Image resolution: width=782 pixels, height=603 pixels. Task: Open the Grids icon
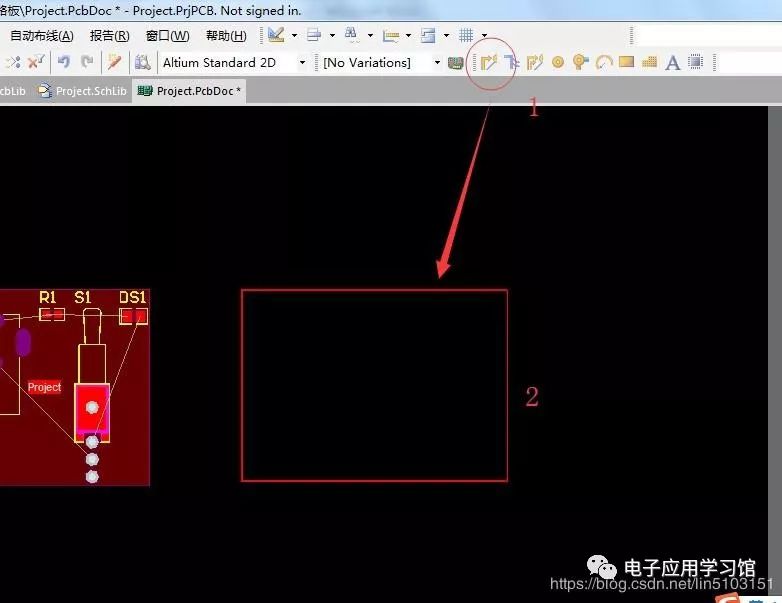[x=466, y=35]
